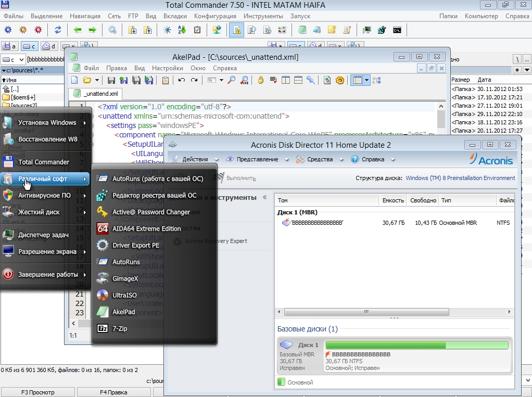Viewport: 532px width, 397px height.
Task: Collapse the Acronis side panel with chevrons
Action: 264,198
